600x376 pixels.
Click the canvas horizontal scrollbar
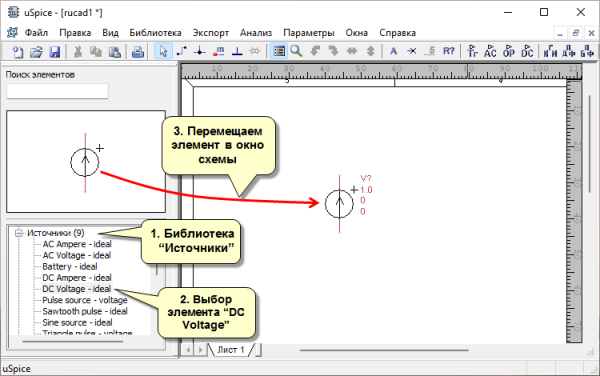[x=384, y=350]
